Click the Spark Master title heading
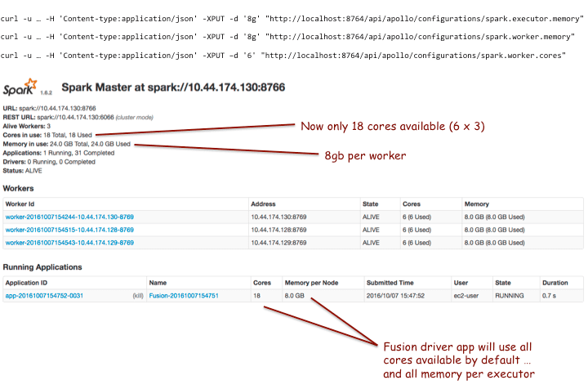The height and width of the screenshot is (389, 588). (173, 87)
